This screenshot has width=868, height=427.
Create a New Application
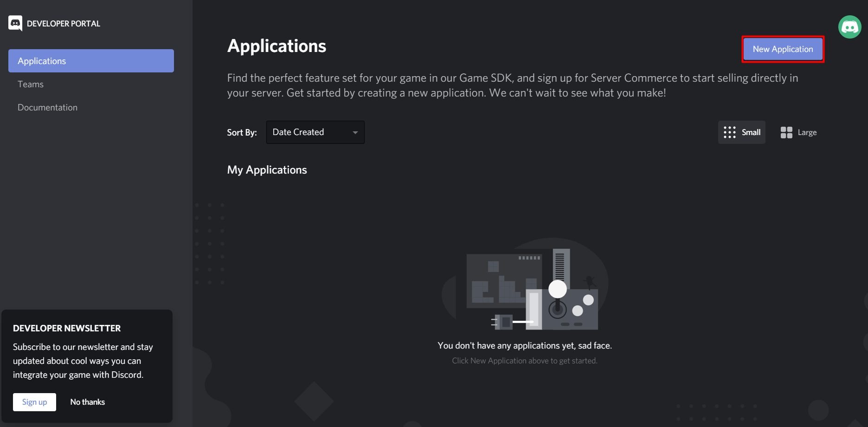click(x=783, y=49)
